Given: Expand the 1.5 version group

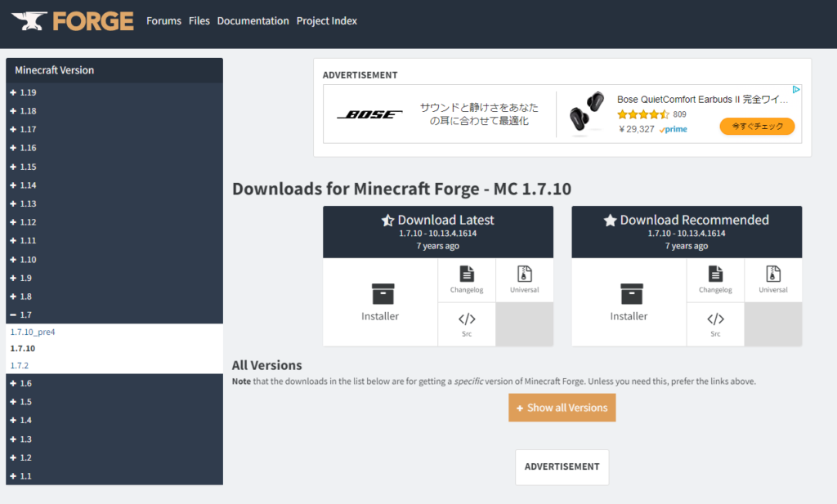Looking at the screenshot, I should coord(114,402).
